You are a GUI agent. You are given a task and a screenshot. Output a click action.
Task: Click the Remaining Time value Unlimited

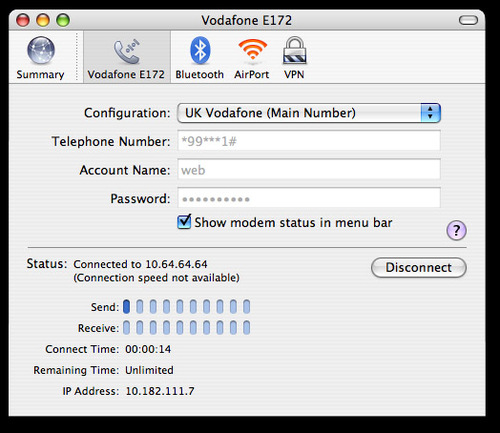149,370
